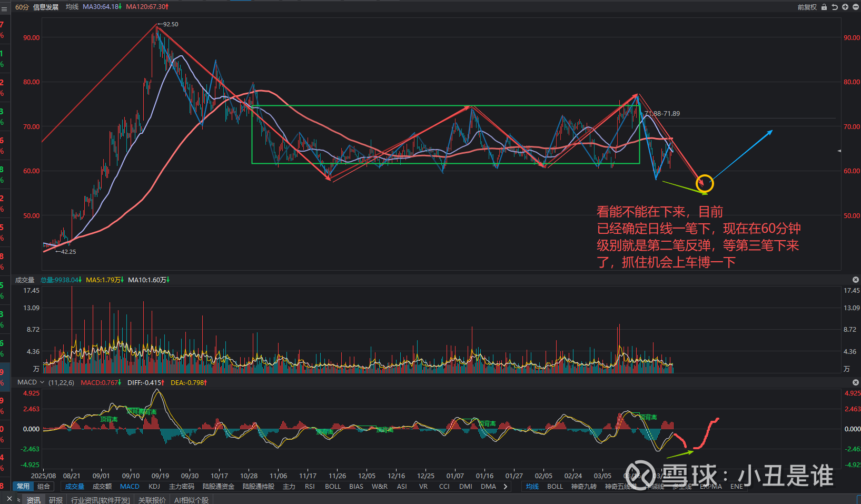Switch to the 研报 tab
The image size is (861, 504).
click(x=56, y=500)
